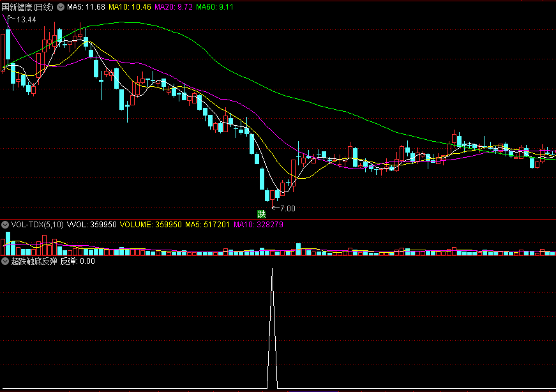Click the volume MA5: 517201 label
The height and width of the screenshot is (392, 556).
click(x=207, y=225)
